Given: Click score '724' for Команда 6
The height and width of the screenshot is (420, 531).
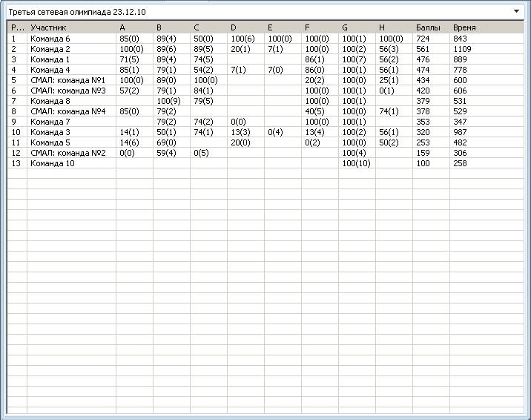Looking at the screenshot, I should (423, 39).
